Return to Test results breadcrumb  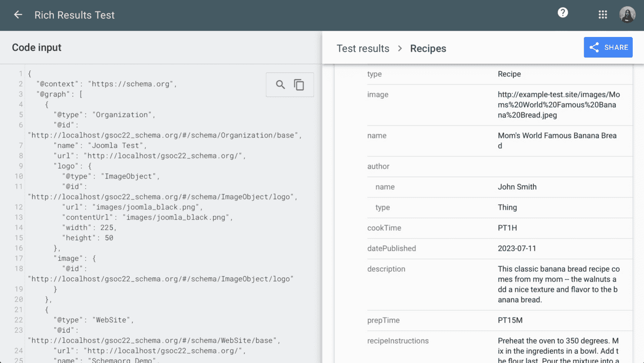(x=363, y=48)
